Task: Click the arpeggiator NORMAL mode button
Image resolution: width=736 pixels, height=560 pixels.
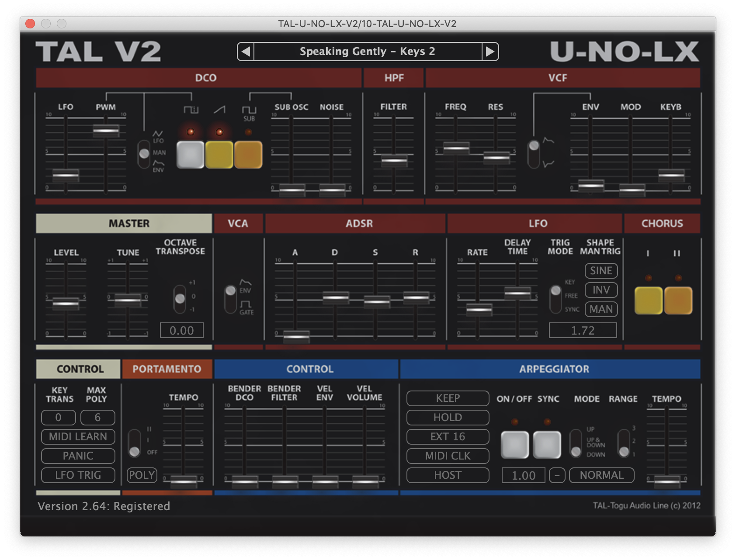Action: click(x=602, y=475)
